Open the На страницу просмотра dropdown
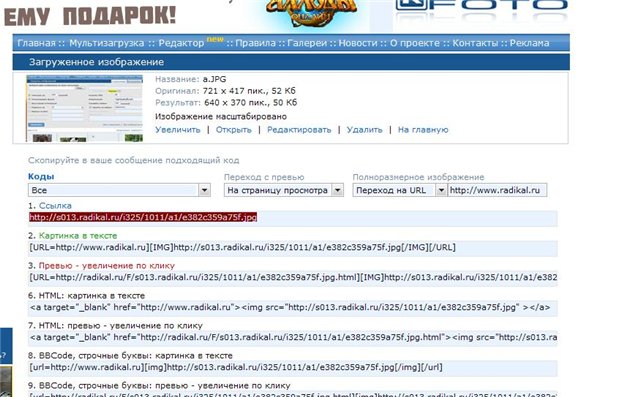640x397 pixels. pyautogui.click(x=284, y=190)
